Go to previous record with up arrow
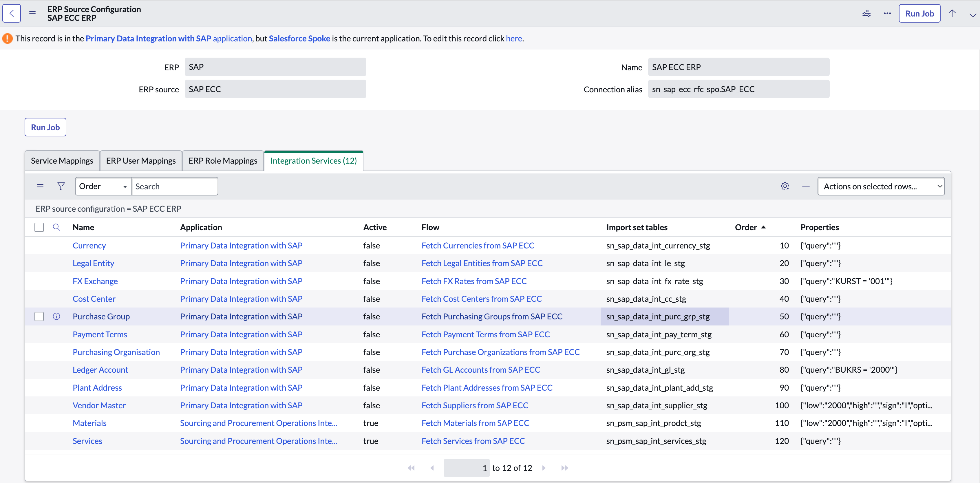 tap(952, 13)
